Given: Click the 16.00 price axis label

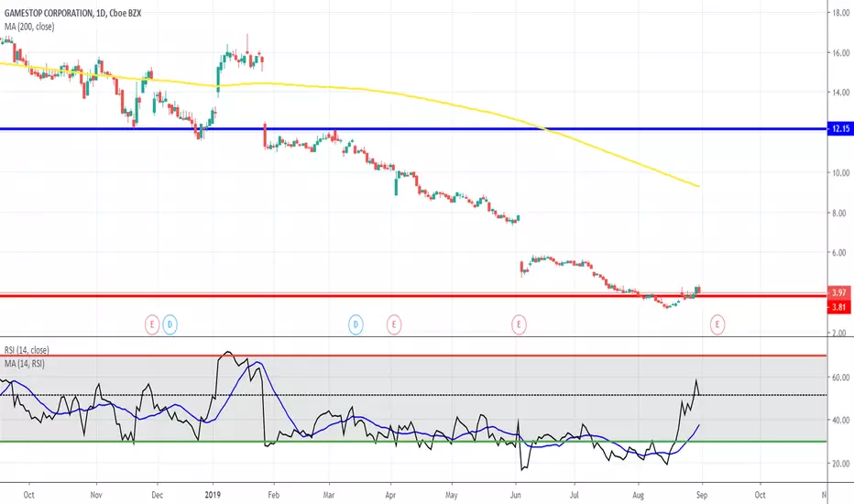Looking at the screenshot, I should pyautogui.click(x=840, y=53).
